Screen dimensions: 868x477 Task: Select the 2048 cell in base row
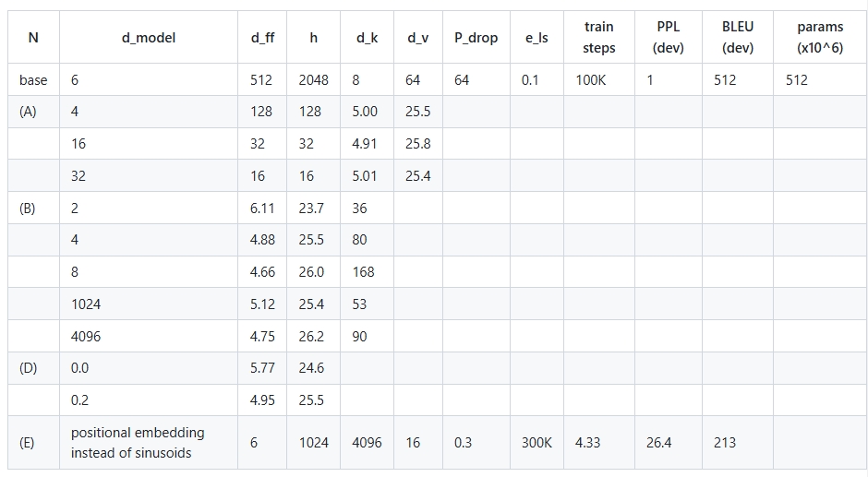[313, 79]
